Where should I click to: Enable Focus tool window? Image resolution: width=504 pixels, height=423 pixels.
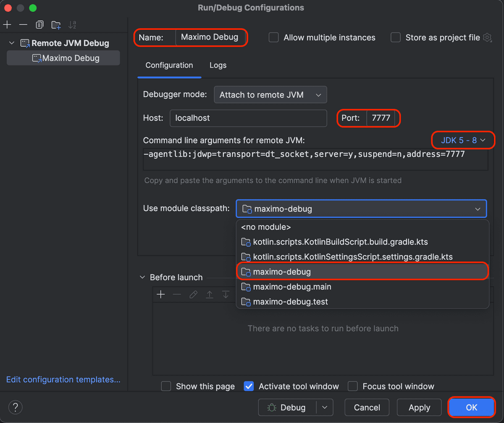click(352, 386)
